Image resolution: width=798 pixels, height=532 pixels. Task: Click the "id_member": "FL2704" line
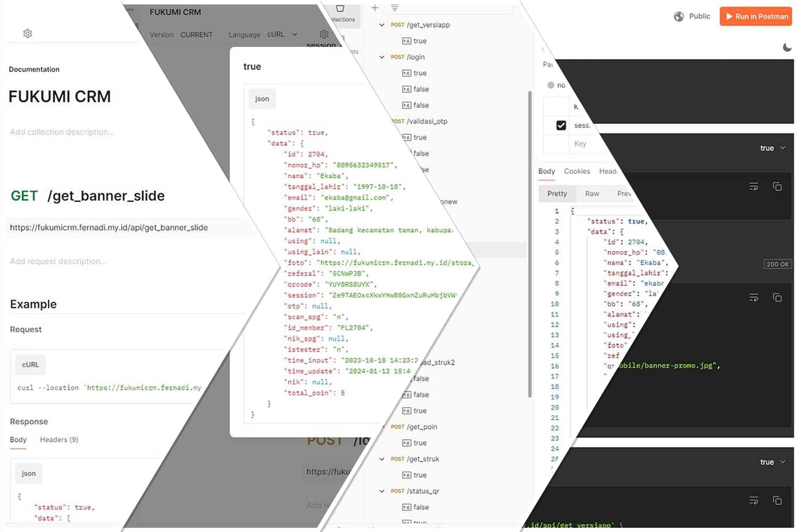pos(328,328)
